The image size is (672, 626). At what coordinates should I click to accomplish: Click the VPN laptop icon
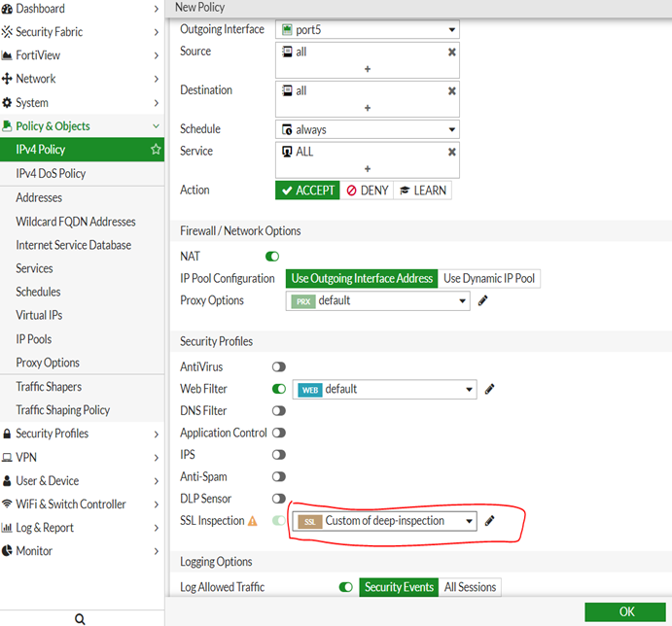[7, 458]
